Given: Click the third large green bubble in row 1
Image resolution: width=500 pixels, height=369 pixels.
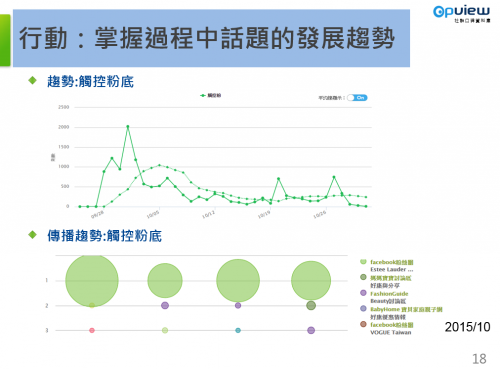Looking at the screenshot, I should click(238, 281).
